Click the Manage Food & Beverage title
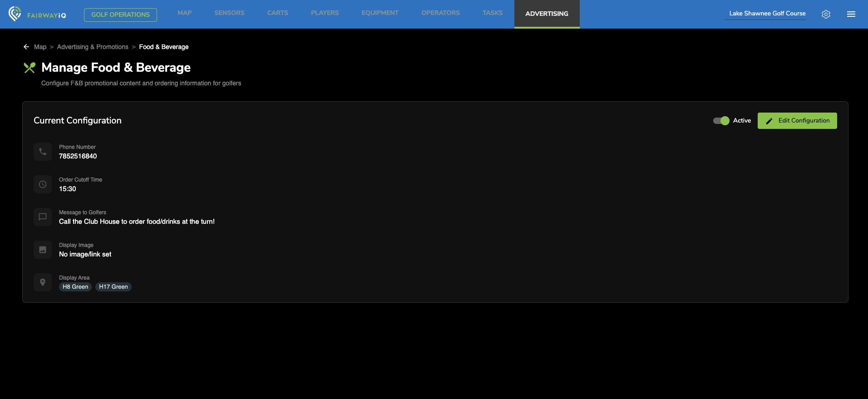 (116, 68)
